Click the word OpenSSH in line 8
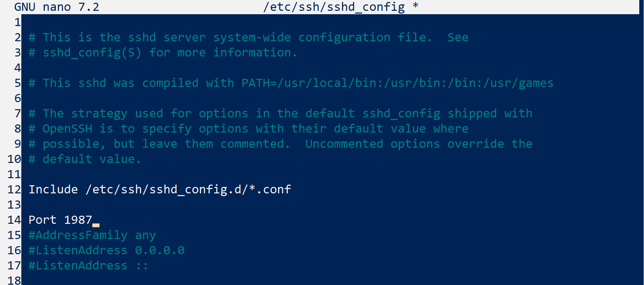Screen dimensions: 644x285 (x=67, y=129)
